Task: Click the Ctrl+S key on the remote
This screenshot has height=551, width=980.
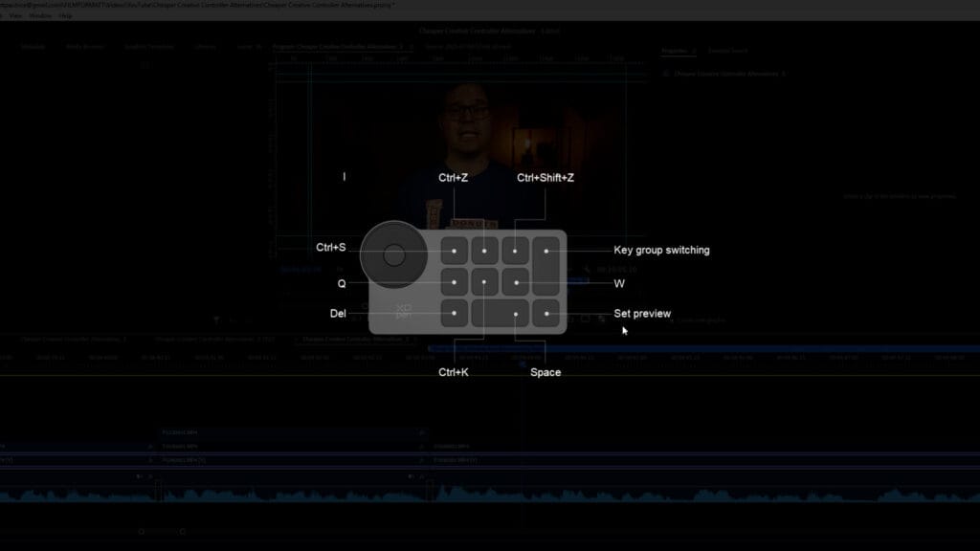Action: (x=455, y=251)
